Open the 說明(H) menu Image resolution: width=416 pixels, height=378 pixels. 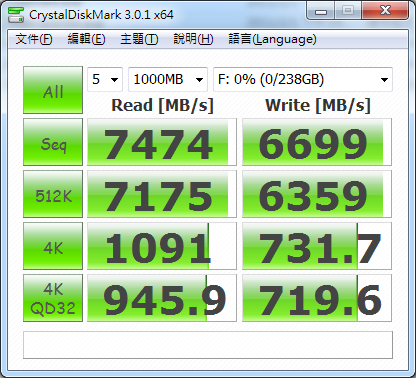pos(193,39)
